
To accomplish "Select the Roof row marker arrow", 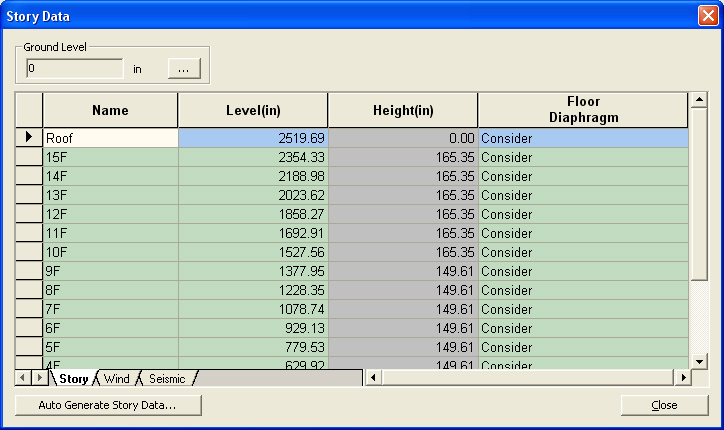I will [29, 138].
